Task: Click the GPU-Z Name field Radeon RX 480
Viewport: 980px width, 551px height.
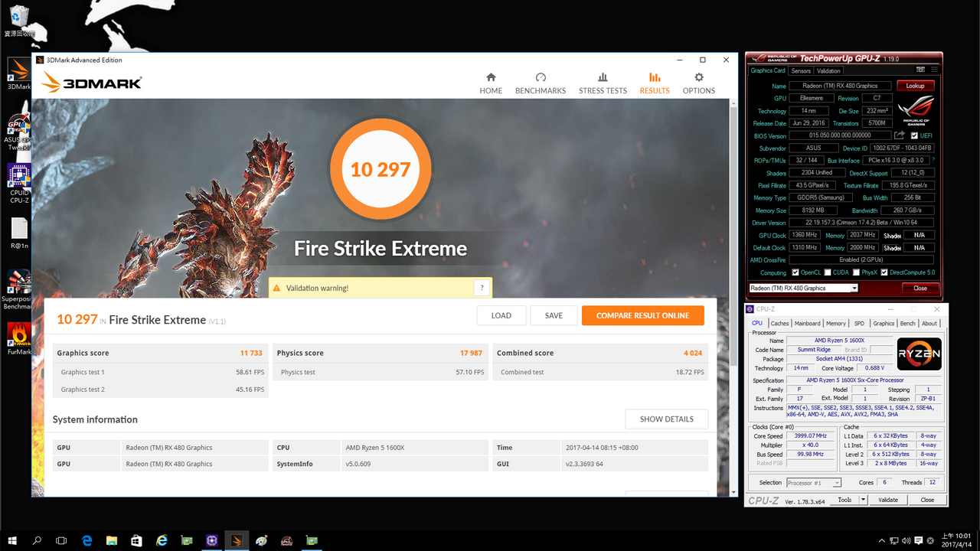Action: [840, 86]
